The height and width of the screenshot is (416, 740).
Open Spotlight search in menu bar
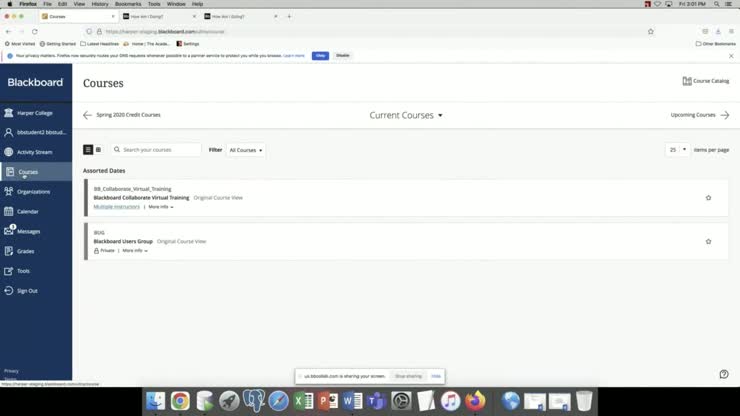716,4
